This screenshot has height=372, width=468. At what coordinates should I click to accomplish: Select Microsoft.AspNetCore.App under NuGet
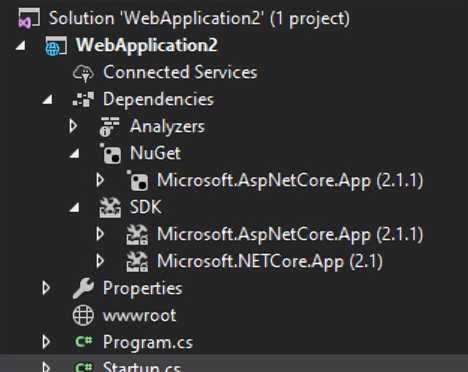click(x=290, y=180)
